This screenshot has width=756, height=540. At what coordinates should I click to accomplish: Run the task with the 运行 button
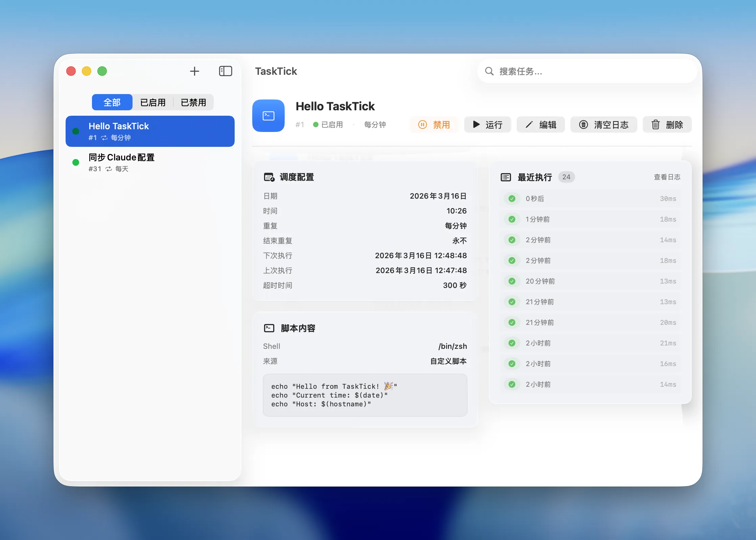487,125
